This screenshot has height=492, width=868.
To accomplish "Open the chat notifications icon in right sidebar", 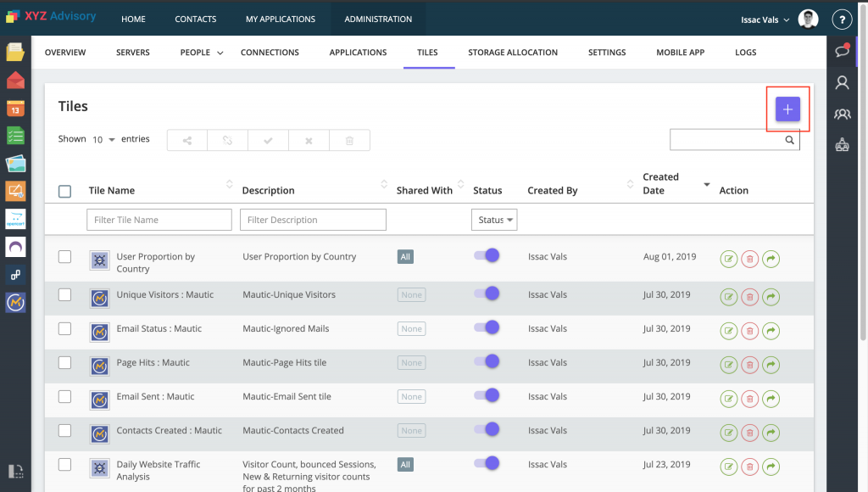I will coord(842,50).
